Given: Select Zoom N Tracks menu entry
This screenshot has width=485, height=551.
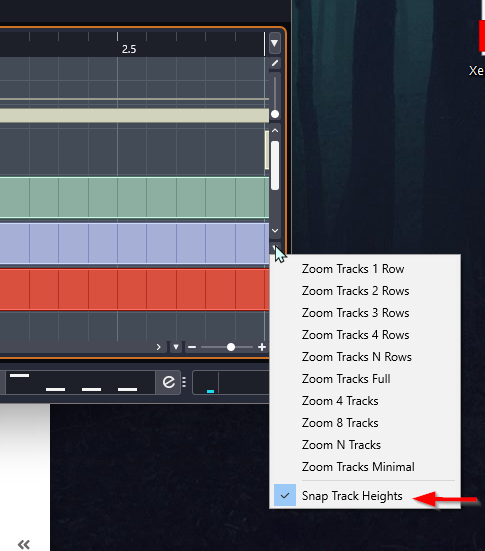Looking at the screenshot, I should click(365, 445).
